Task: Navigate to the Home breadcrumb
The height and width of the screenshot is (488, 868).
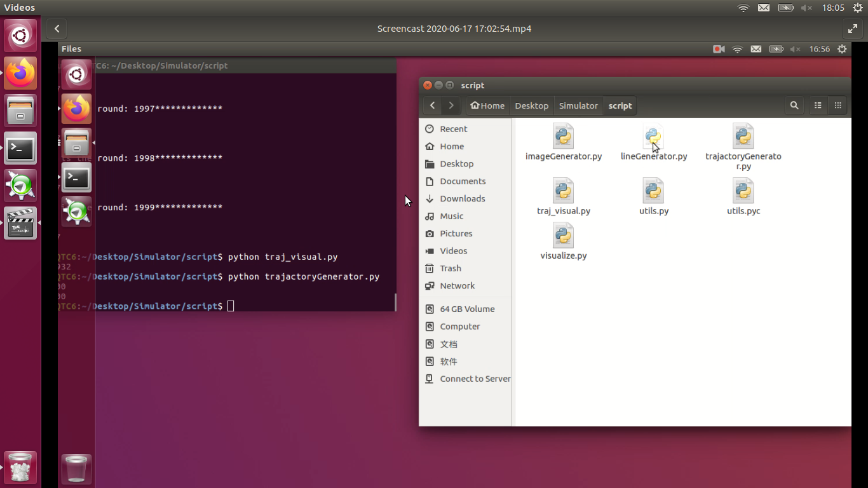Action: [487, 105]
